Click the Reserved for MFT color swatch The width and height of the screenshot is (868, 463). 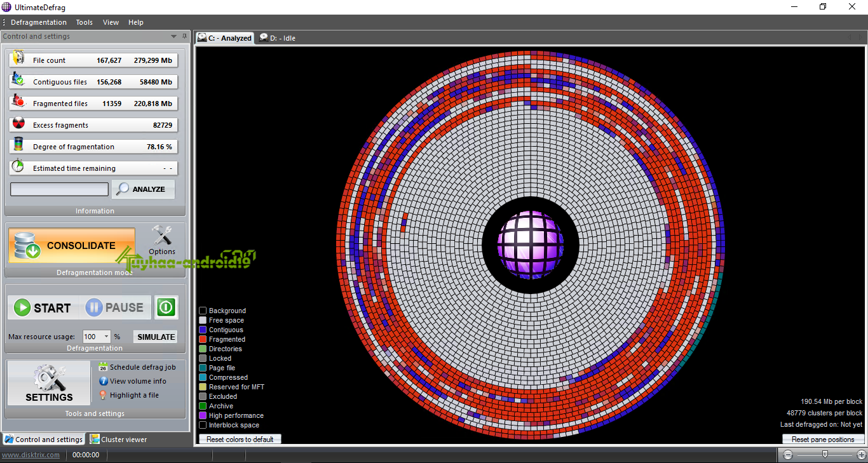203,387
